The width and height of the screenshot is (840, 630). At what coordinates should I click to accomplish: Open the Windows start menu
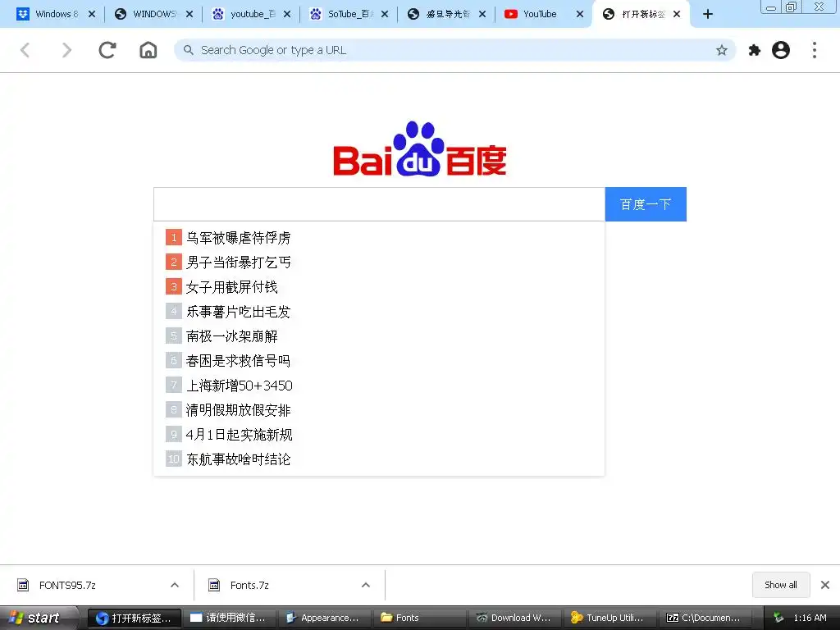[x=38, y=618]
